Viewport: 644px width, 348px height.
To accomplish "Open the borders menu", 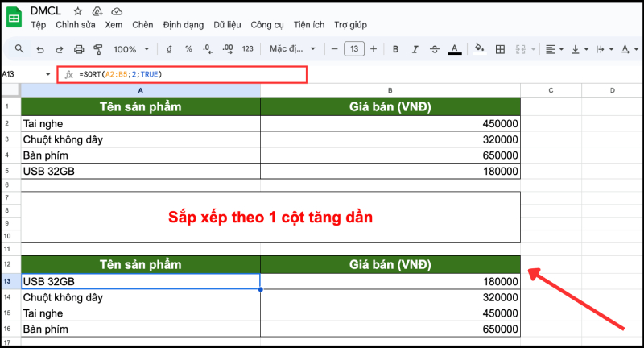I will pos(500,49).
